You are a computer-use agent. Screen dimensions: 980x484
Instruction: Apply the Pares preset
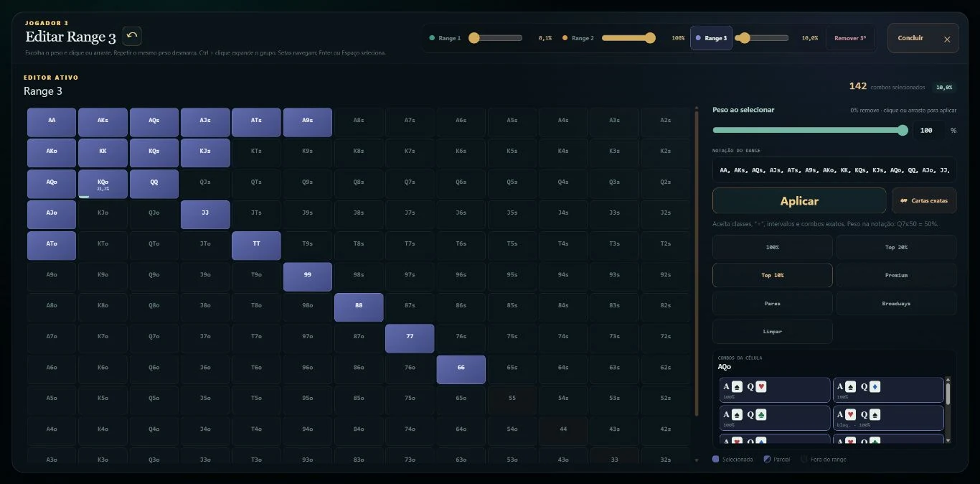773,303
